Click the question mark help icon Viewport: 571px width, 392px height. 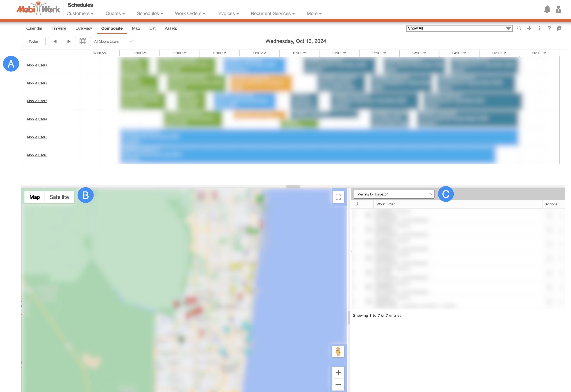[549, 28]
